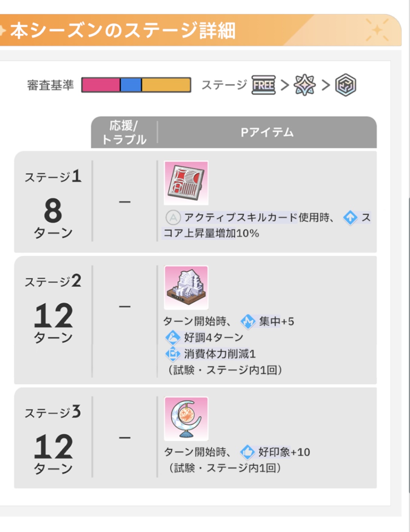The image size is (410, 532).
Task: Tap the 好調 status icon
Action: click(x=173, y=337)
